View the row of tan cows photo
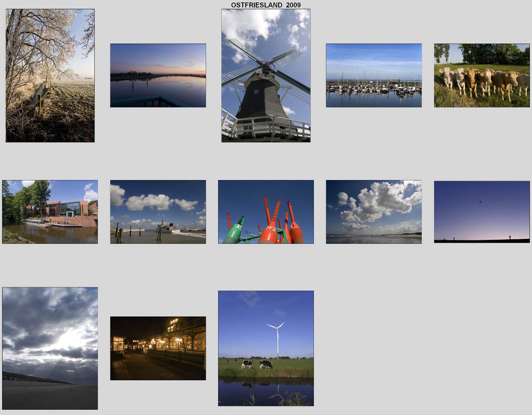This screenshot has width=532, height=415. tap(482, 75)
